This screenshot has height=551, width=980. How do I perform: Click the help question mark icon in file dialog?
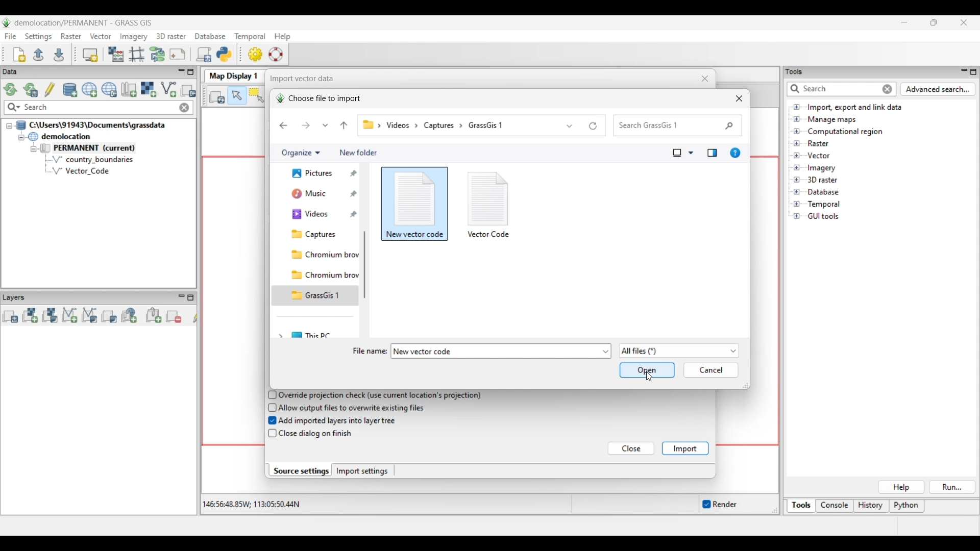click(736, 154)
